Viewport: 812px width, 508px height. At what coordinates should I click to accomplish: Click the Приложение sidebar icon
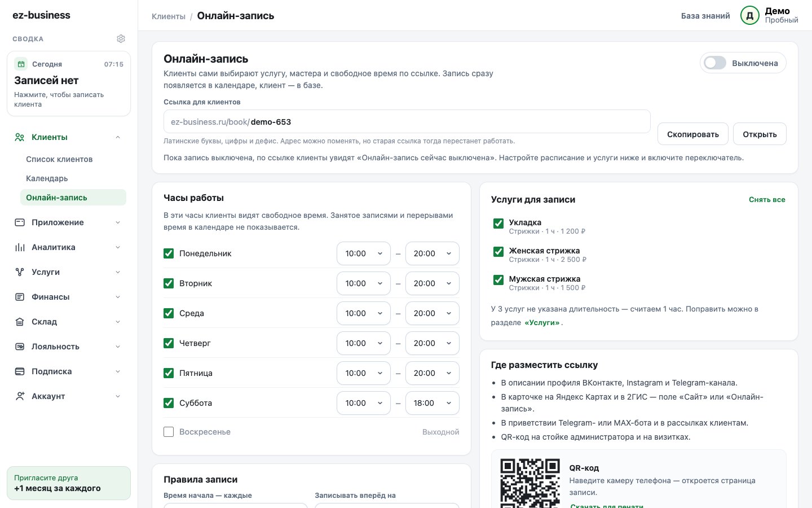[x=20, y=222]
